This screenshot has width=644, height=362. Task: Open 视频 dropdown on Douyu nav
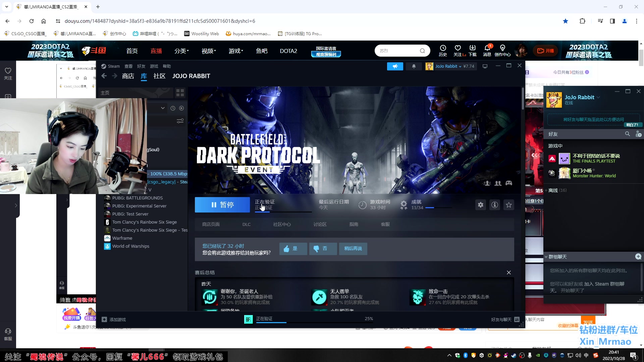[x=209, y=51]
